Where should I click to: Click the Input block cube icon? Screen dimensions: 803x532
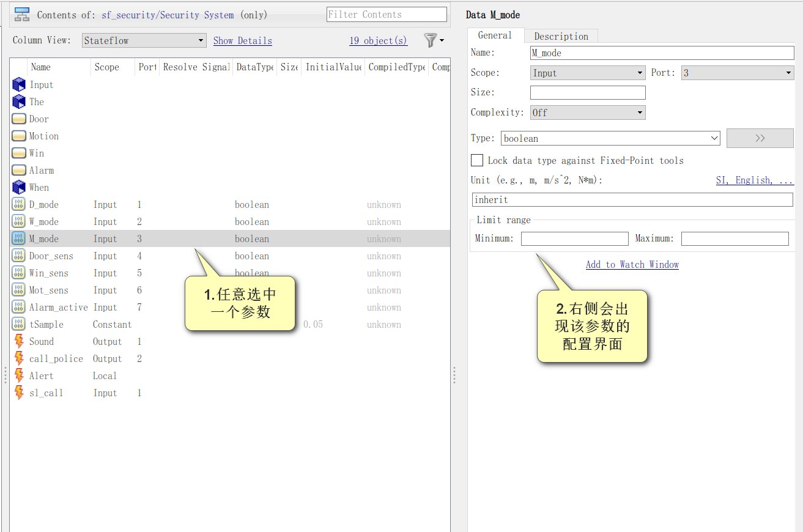pyautogui.click(x=18, y=84)
